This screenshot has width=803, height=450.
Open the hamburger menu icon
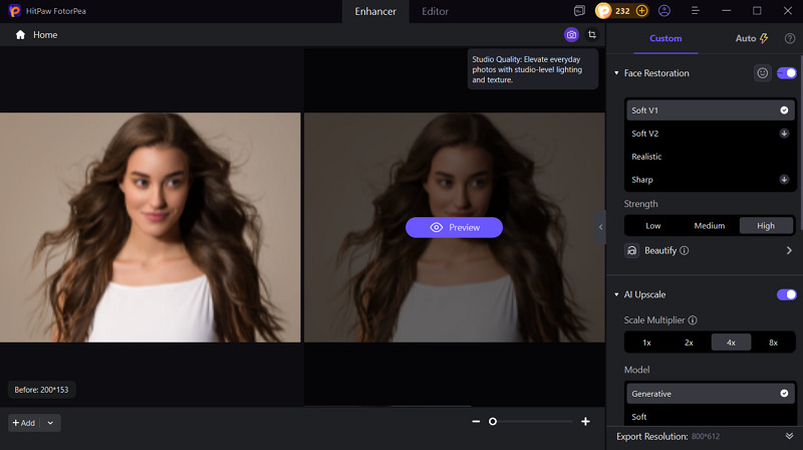click(695, 11)
